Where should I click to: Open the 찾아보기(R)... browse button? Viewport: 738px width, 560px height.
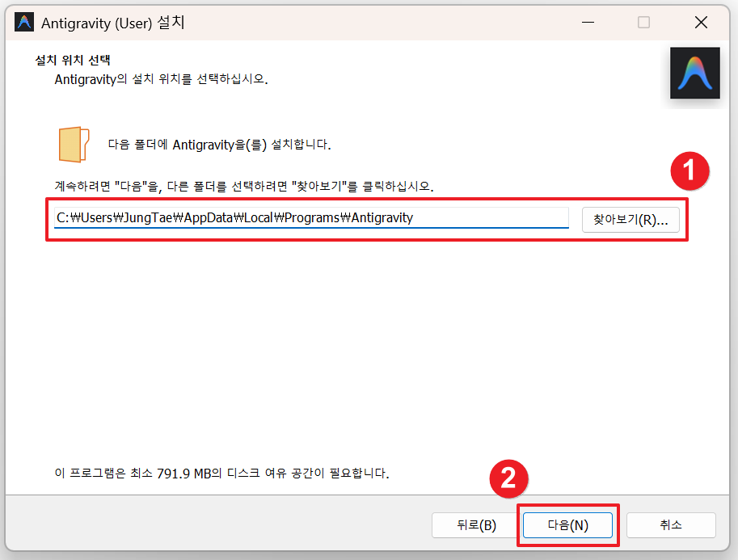630,220
